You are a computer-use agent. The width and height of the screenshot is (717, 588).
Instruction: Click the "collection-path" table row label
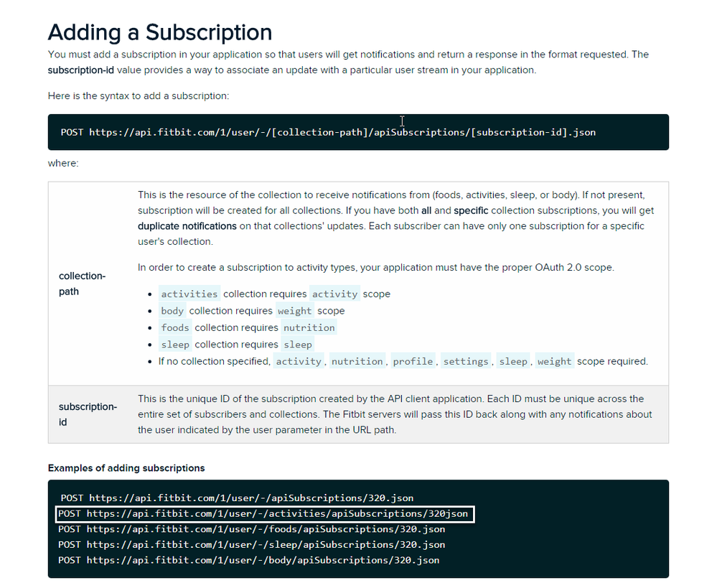82,284
